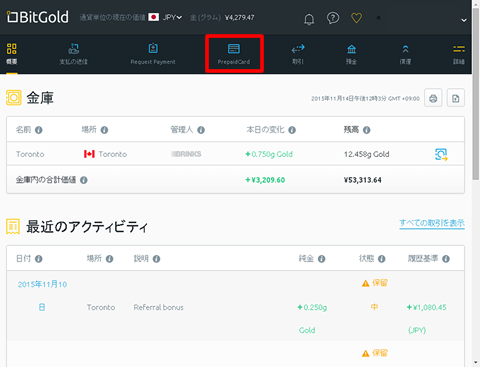
Task: Click the Referral bonus description
Action: (159, 307)
